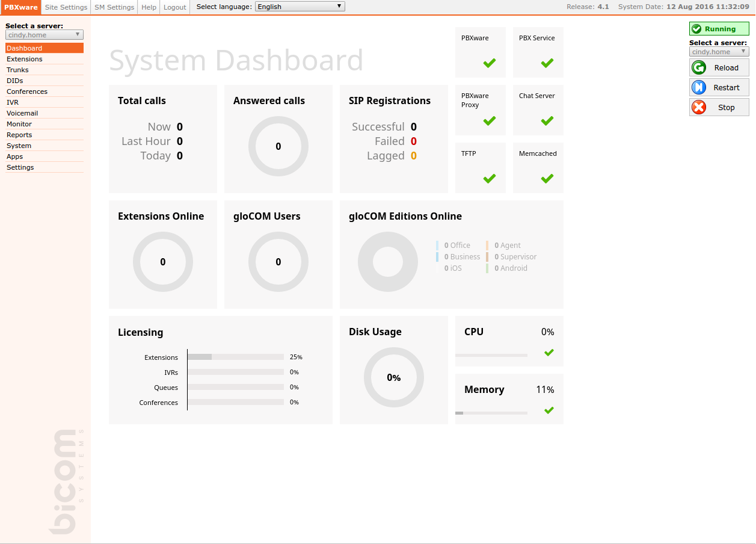This screenshot has height=544, width=756.
Task: Click the Stop button
Action: tap(719, 107)
